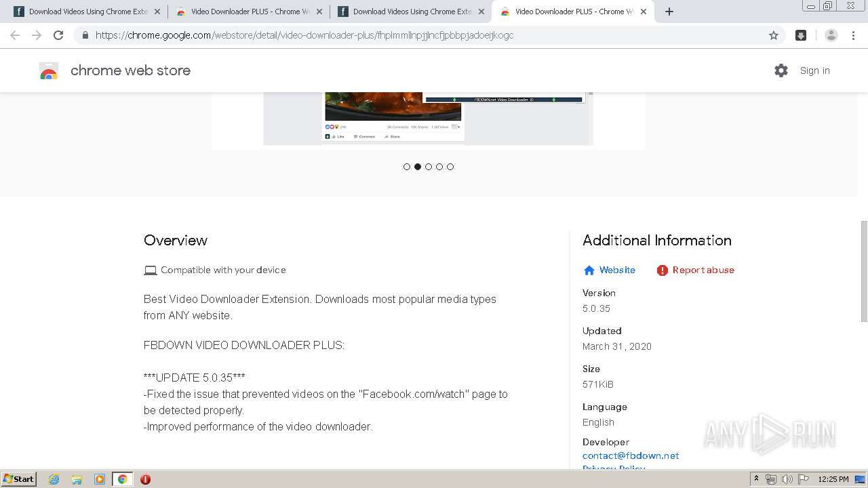Screen dimensions: 868x488
Task: Select the second screenshot carousel dot
Action: (x=418, y=167)
